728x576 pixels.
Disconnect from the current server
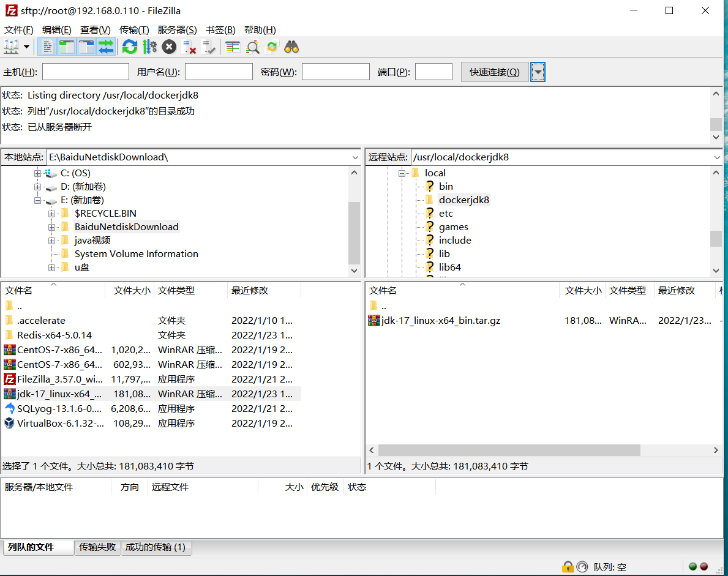point(189,47)
